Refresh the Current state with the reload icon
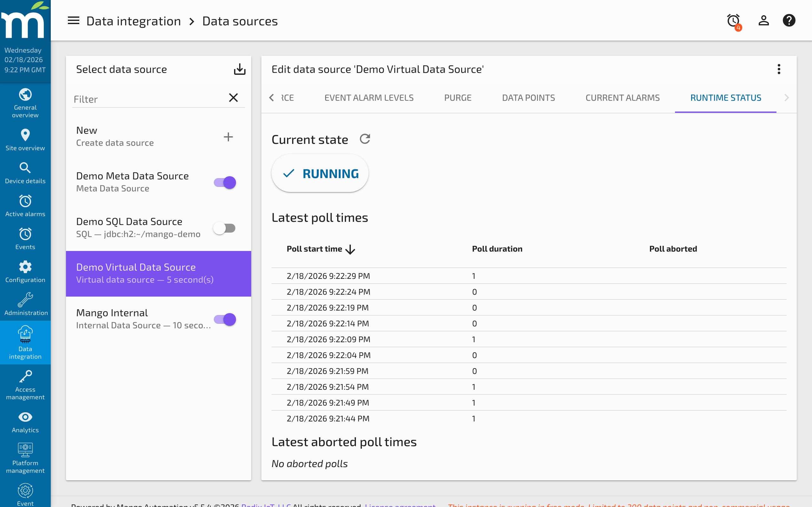Screen dimensions: 812x507 coord(365,139)
